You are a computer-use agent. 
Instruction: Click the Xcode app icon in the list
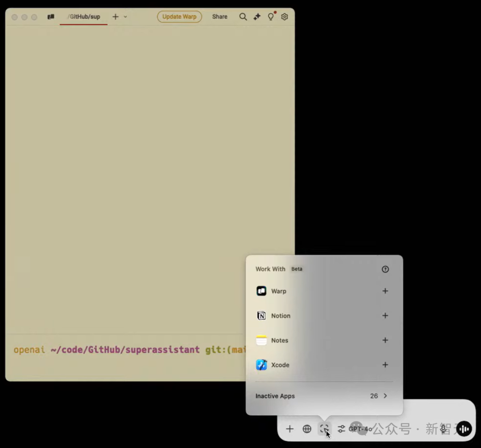pyautogui.click(x=261, y=365)
